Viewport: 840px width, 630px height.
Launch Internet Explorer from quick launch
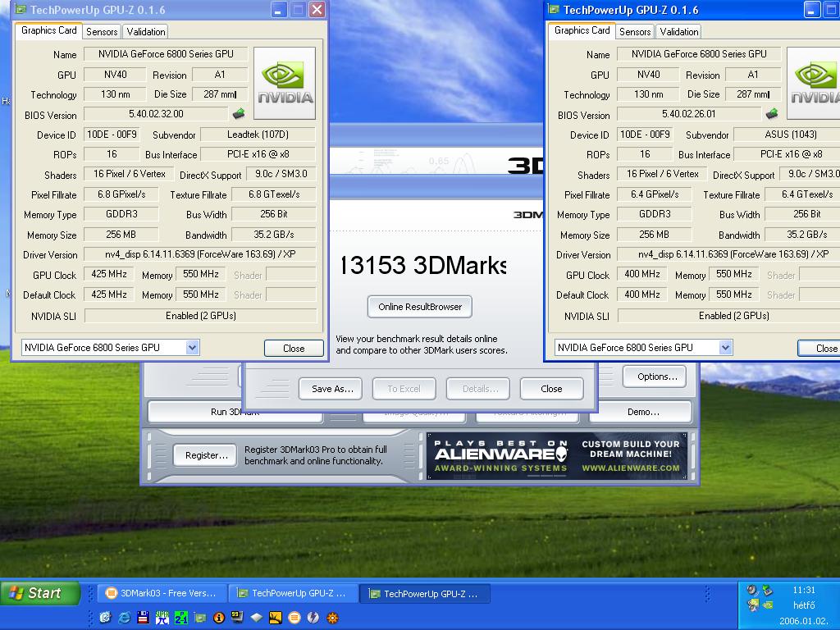click(x=125, y=618)
